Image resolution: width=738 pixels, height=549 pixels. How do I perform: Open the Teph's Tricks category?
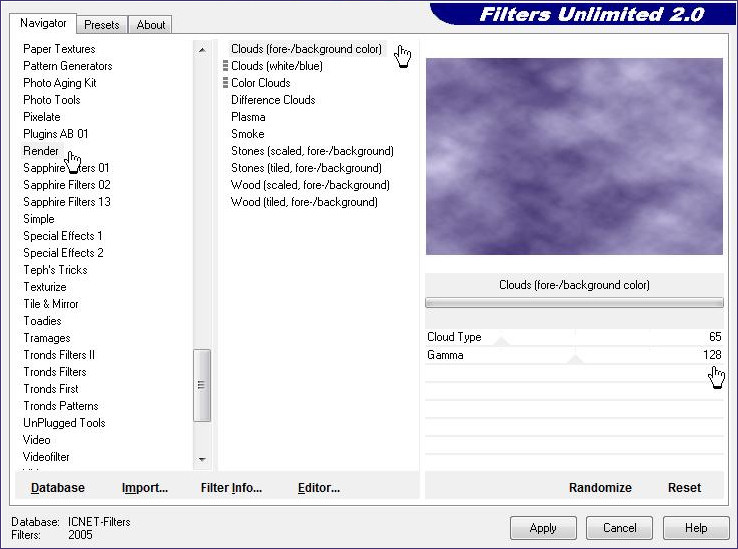[x=56, y=270]
